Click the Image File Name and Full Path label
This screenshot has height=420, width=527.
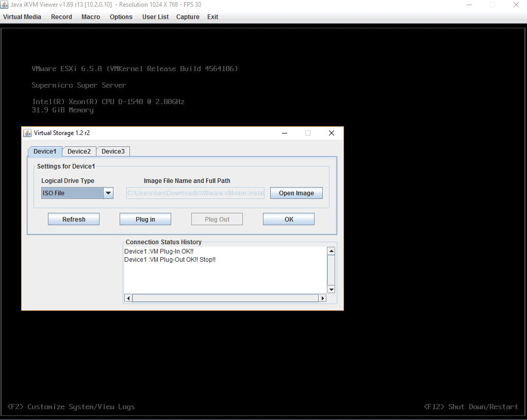[x=187, y=181]
